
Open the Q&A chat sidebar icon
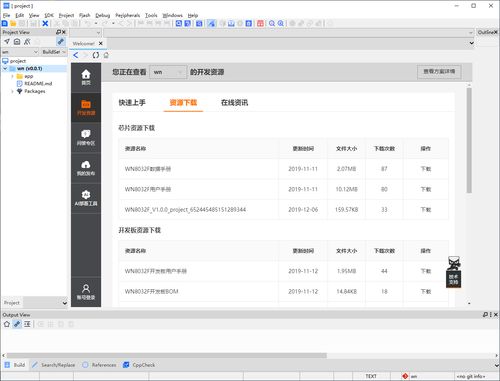click(x=86, y=138)
